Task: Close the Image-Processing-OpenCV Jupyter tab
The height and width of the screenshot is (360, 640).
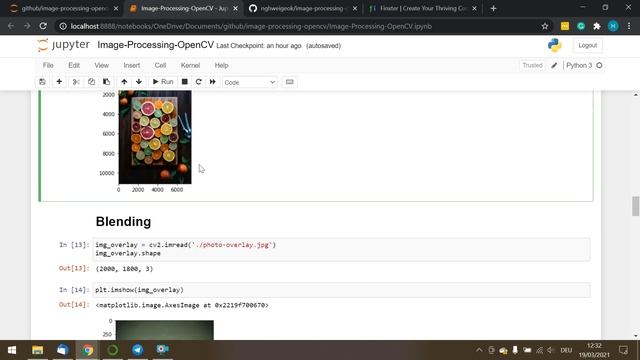Action: click(235, 8)
